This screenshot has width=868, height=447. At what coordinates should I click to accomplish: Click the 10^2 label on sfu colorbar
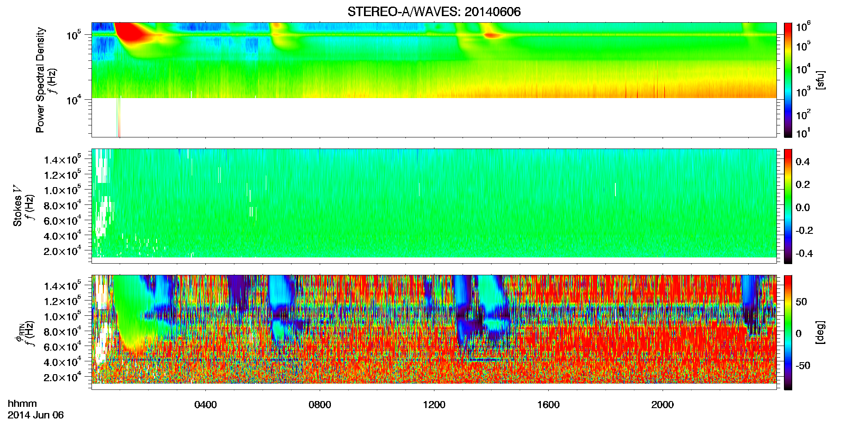(x=803, y=114)
